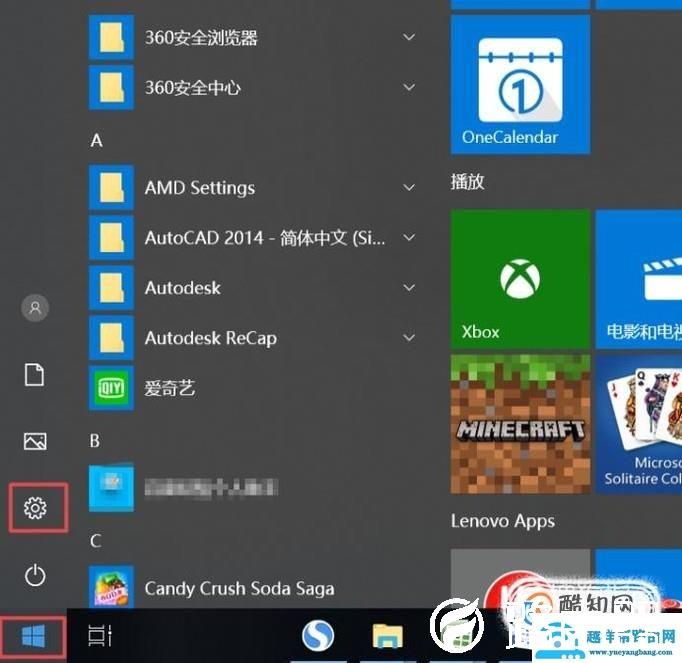
Task: Click the Windows Start button
Action: (33, 636)
